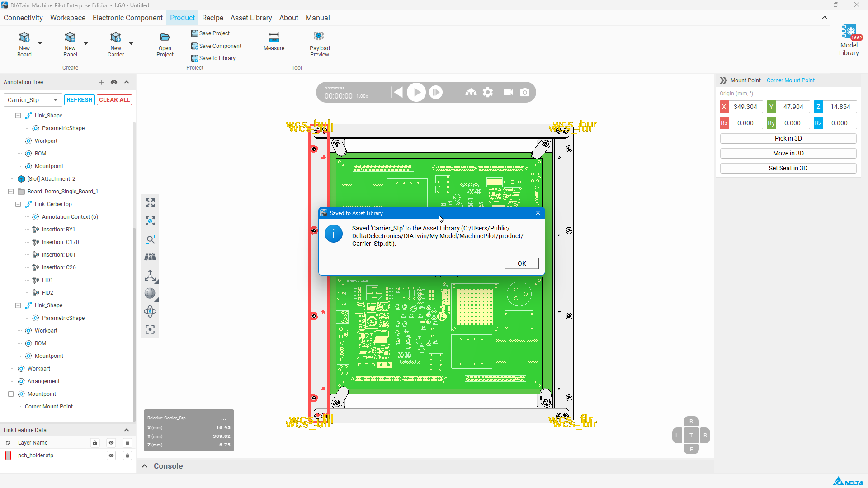Click the fit-to-screen view icon
This screenshot has width=868, height=488.
150,203
